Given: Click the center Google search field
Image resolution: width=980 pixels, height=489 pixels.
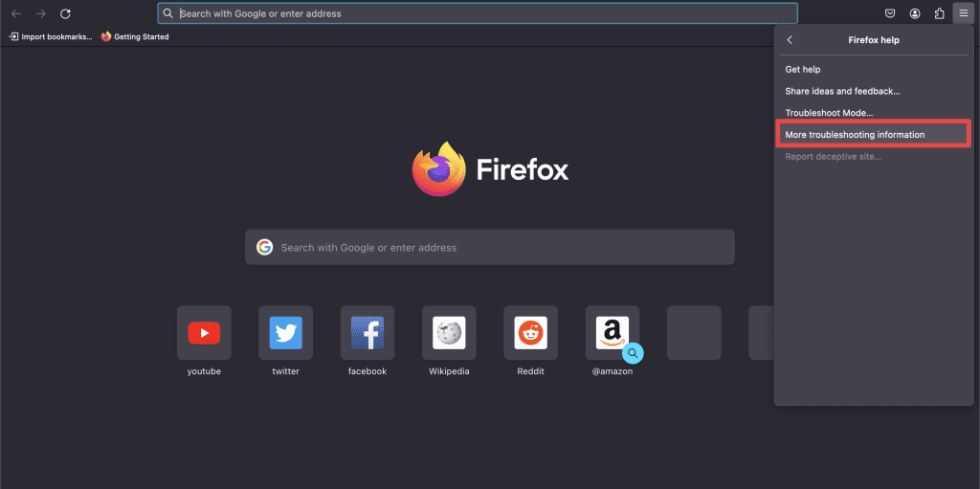Looking at the screenshot, I should (x=490, y=248).
